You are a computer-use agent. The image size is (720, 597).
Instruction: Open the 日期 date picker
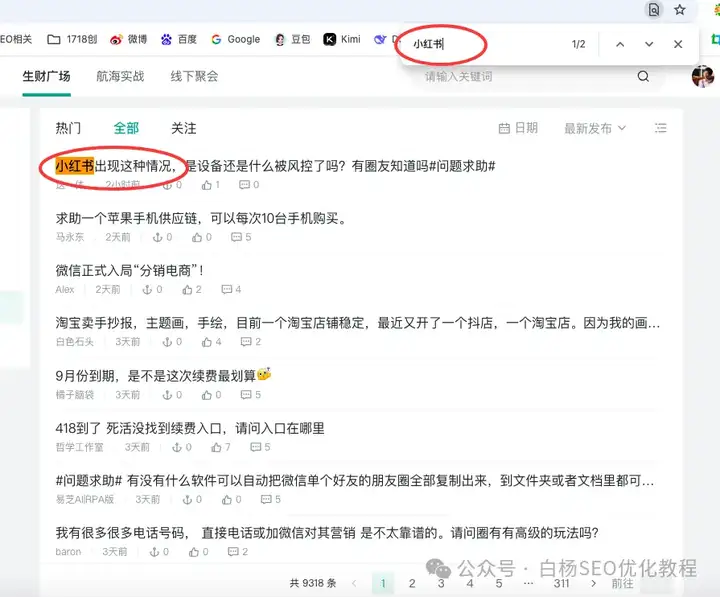(x=518, y=128)
